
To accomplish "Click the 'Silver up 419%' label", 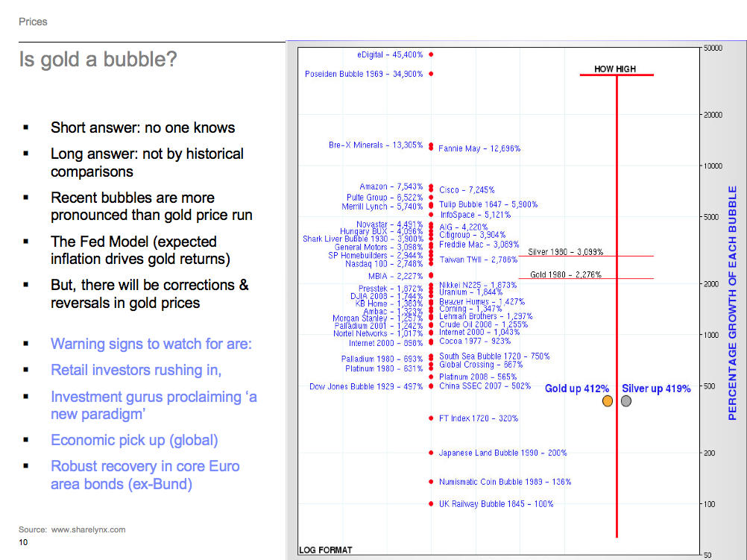I will tap(656, 388).
